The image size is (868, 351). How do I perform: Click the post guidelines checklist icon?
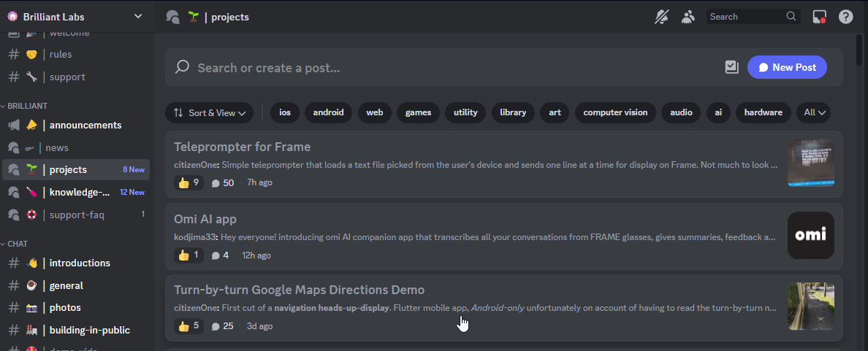click(732, 67)
